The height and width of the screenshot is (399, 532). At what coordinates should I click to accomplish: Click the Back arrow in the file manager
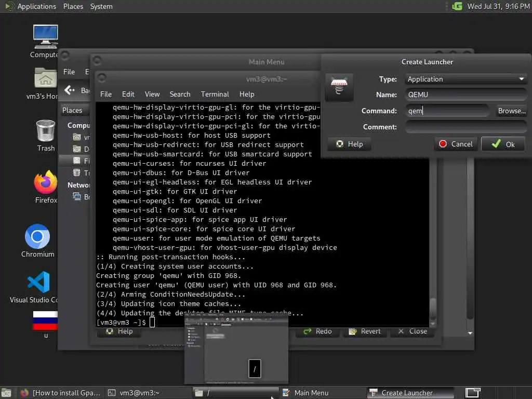[70, 90]
